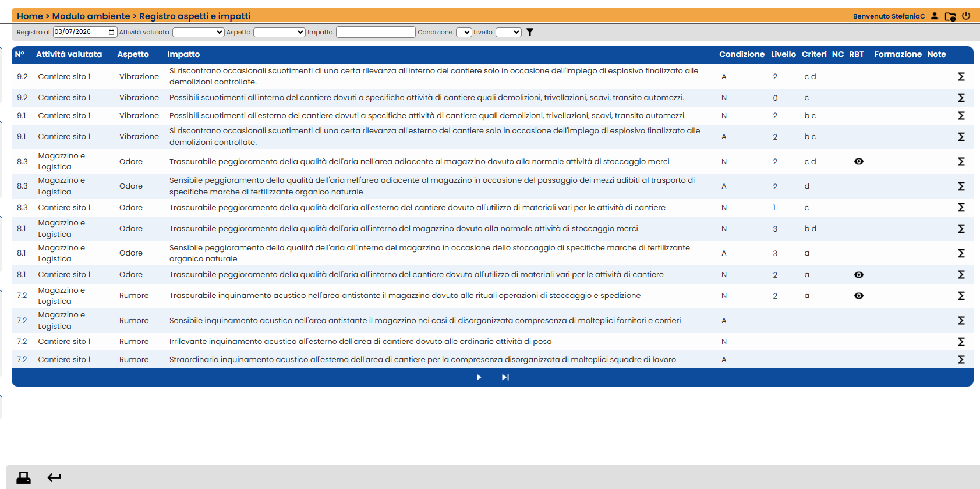
Task: Click sigma icon on last 7.2 Rumore row
Action: click(x=961, y=360)
